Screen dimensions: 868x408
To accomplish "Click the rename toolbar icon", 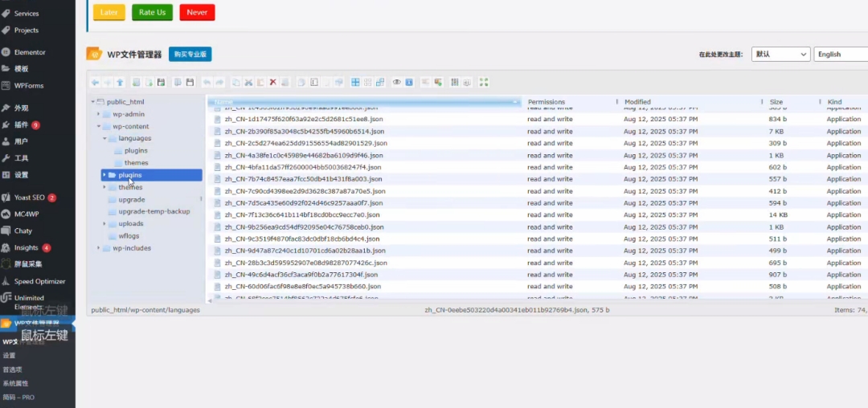I will (314, 83).
